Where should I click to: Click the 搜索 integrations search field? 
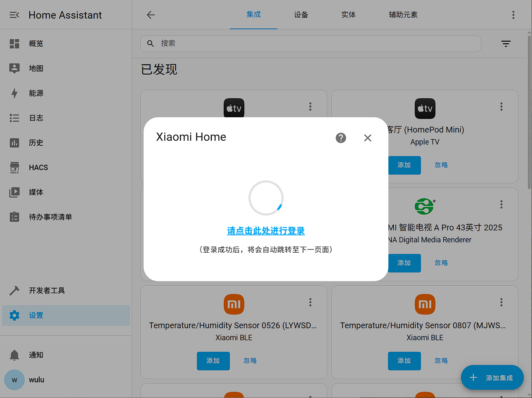point(311,44)
